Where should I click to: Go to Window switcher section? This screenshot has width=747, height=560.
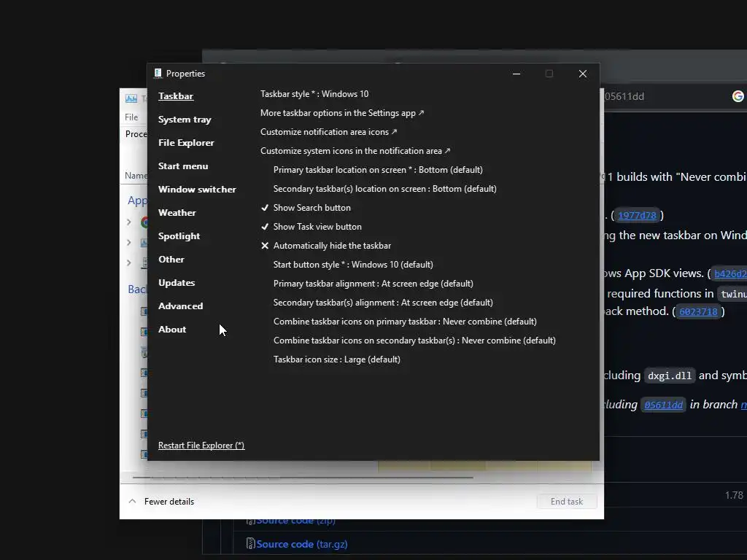(197, 190)
